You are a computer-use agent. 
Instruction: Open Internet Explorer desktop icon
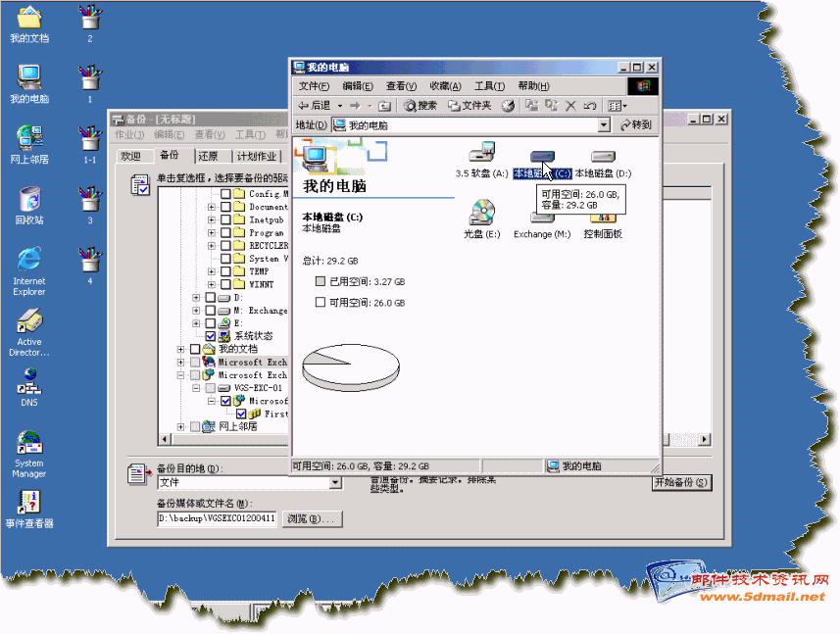pyautogui.click(x=29, y=259)
